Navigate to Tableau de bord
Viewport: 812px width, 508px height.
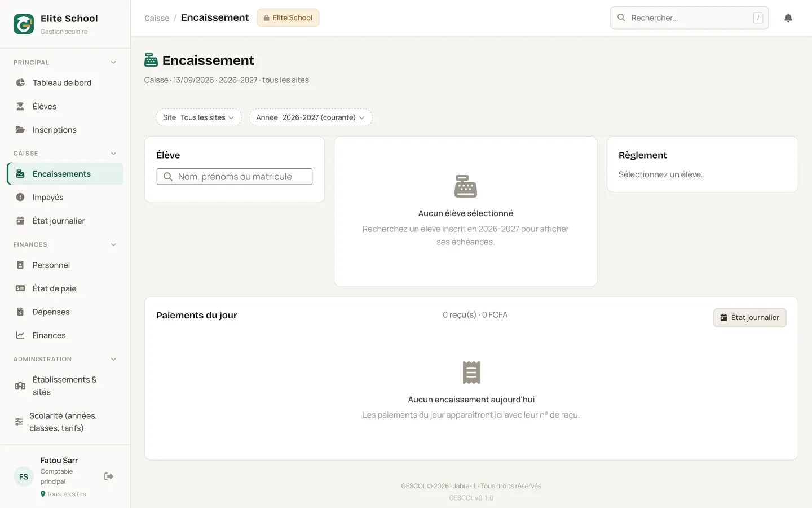click(x=65, y=82)
